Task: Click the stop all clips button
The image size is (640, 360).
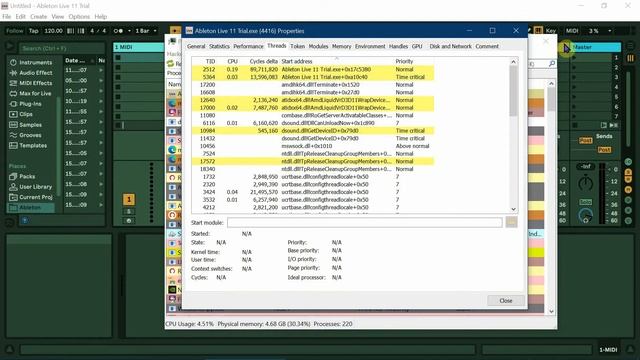Action: tap(575, 125)
